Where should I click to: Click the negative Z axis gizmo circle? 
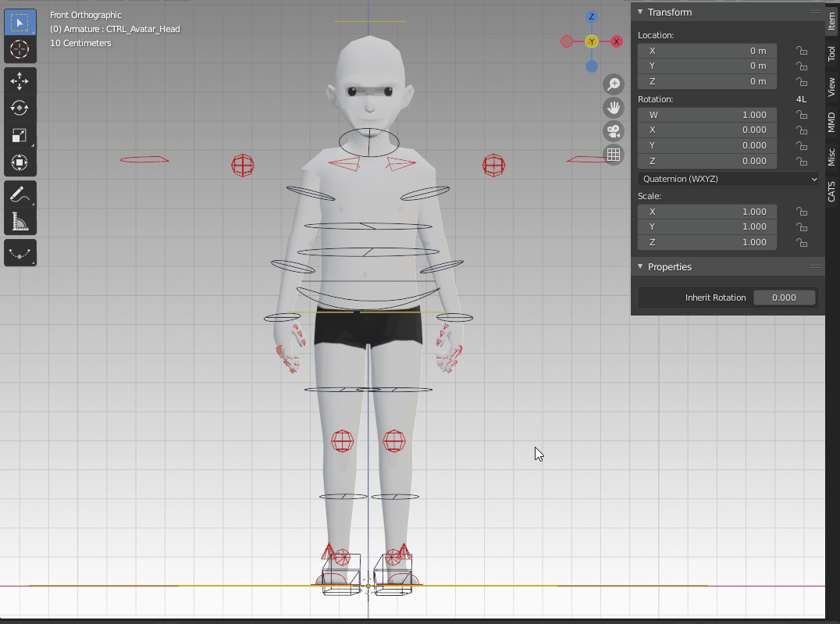592,66
